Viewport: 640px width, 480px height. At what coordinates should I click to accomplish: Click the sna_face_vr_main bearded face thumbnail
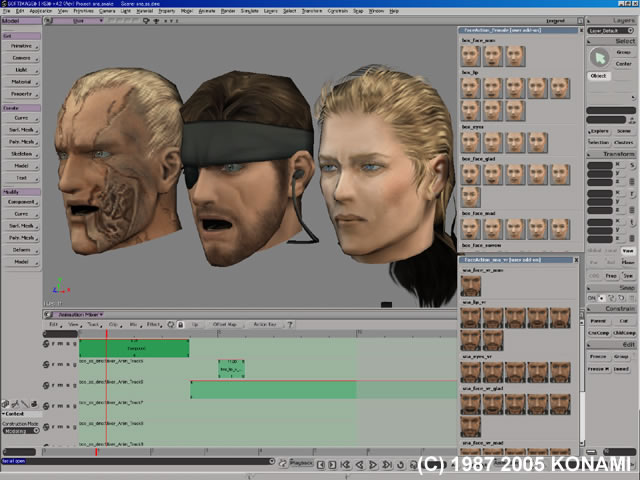click(471, 286)
